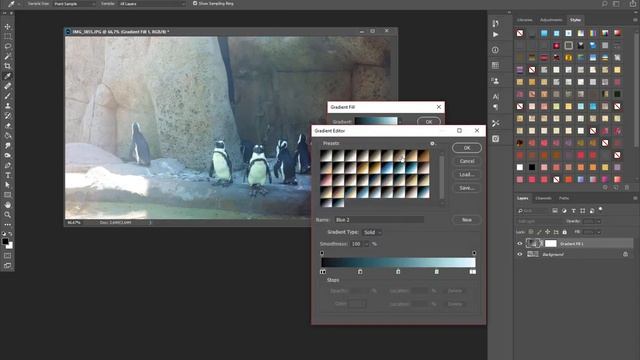Hide the Background layer
The height and width of the screenshot is (360, 640).
click(x=520, y=254)
